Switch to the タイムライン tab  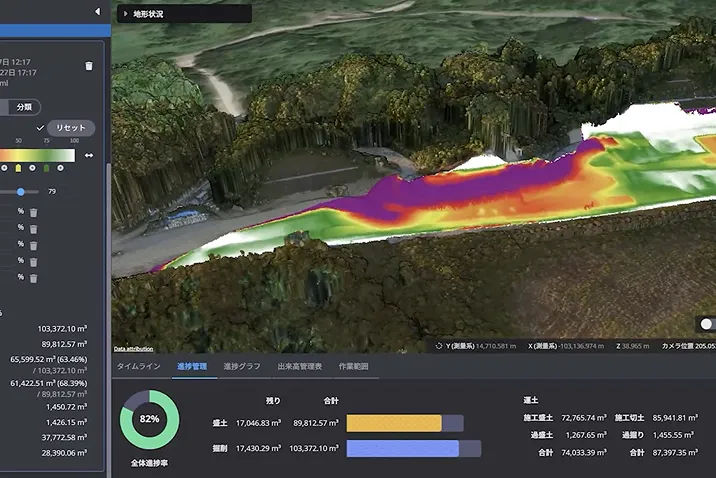(x=139, y=367)
